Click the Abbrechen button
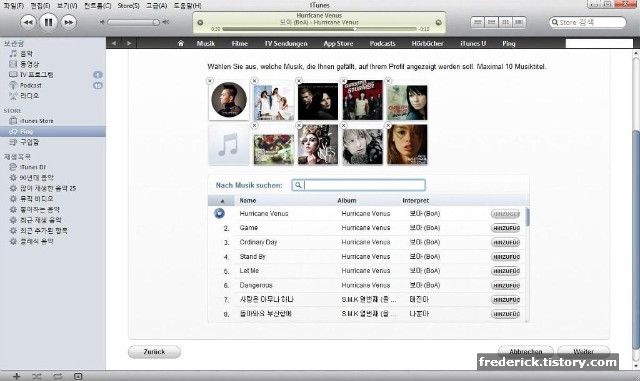This screenshot has height=381, width=640. [x=526, y=351]
